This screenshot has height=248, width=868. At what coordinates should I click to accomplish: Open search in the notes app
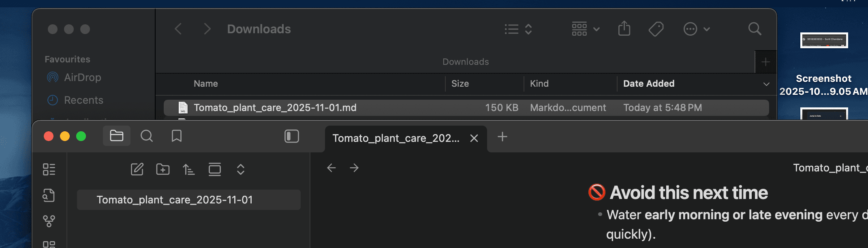pyautogui.click(x=147, y=136)
